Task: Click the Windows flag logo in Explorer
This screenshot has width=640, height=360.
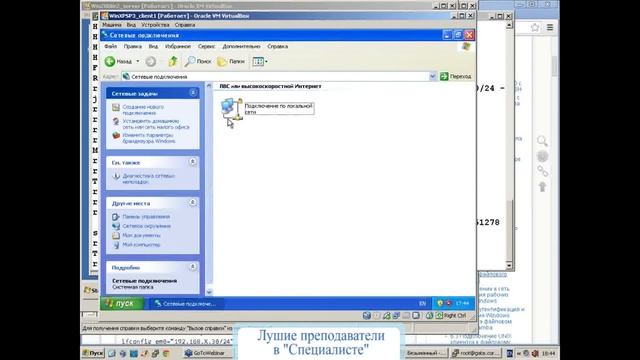Action: click(466, 47)
